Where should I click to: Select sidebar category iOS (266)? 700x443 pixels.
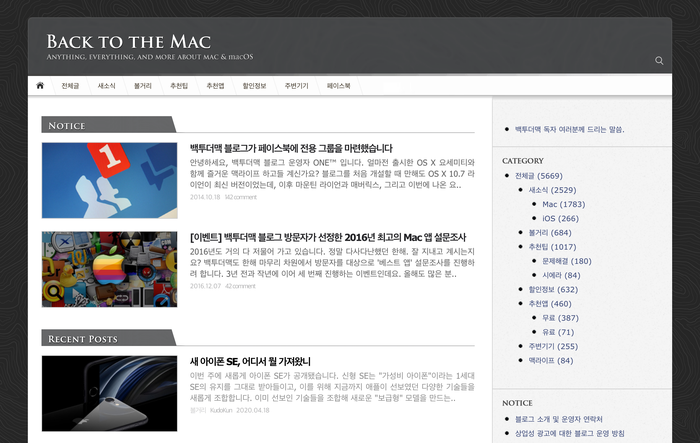[x=560, y=219]
